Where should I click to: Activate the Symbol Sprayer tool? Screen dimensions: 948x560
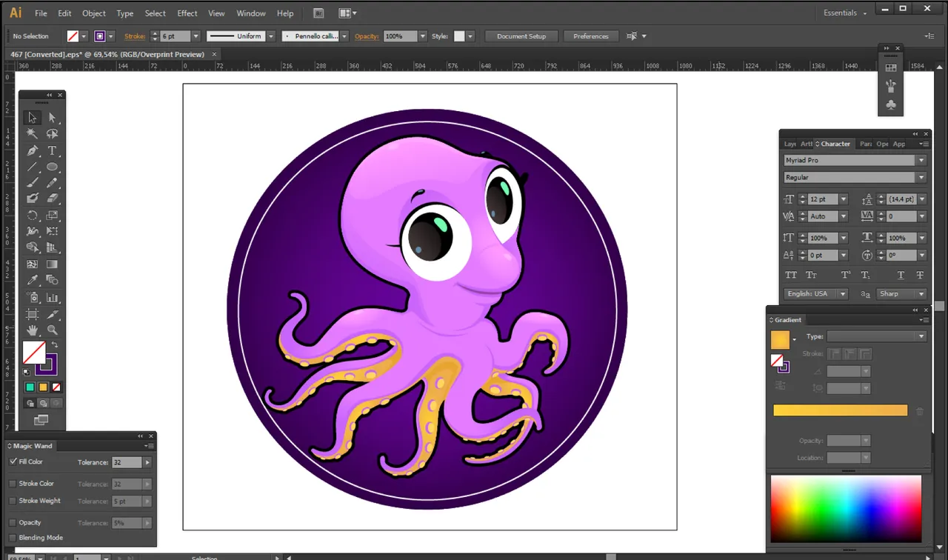pyautogui.click(x=32, y=297)
